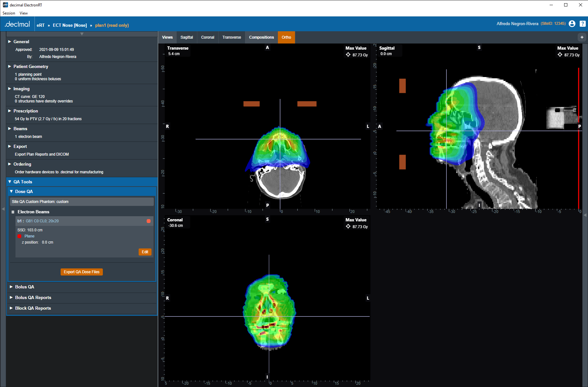Click the help question mark icon

[x=583, y=24]
